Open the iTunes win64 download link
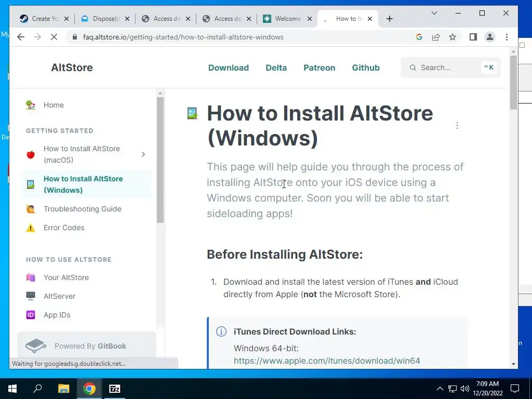Viewport: 532px width, 399px height. (327, 361)
